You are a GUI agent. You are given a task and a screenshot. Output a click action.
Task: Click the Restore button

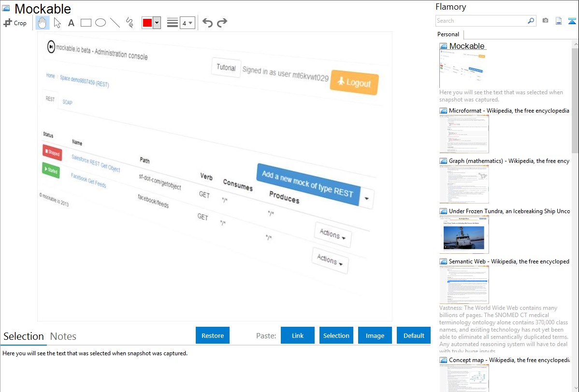point(213,335)
